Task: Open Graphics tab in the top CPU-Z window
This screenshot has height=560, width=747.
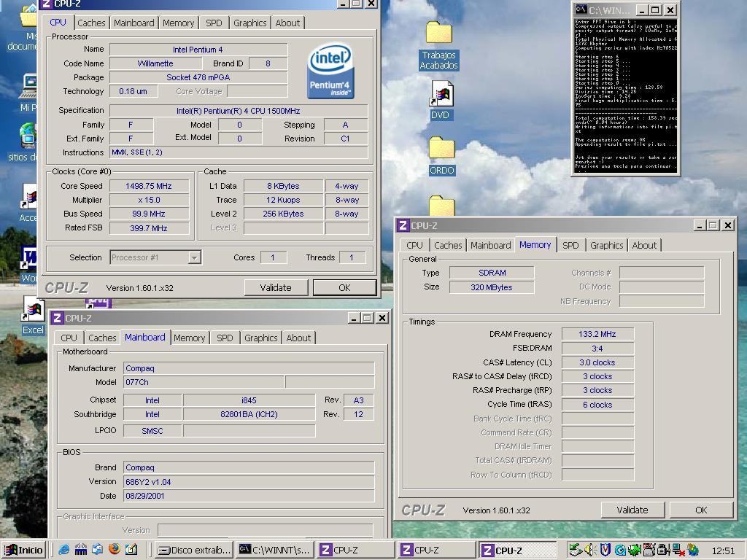Action: pyautogui.click(x=250, y=23)
